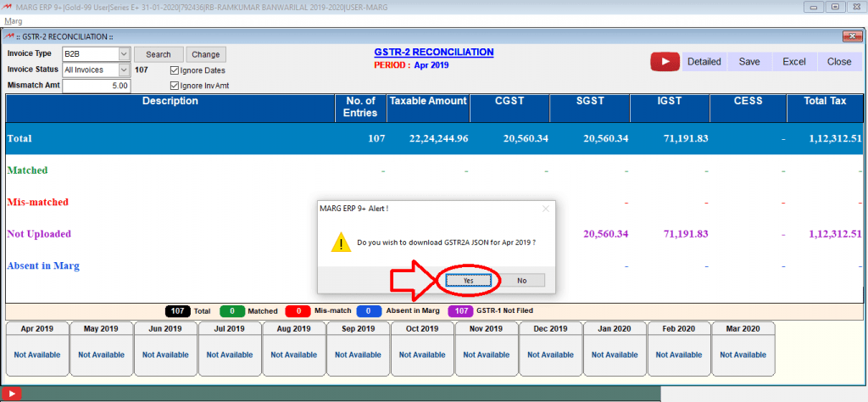The image size is (868, 402).
Task: Click the purple GSTR-1 Not Filed badge
Action: pos(461,311)
